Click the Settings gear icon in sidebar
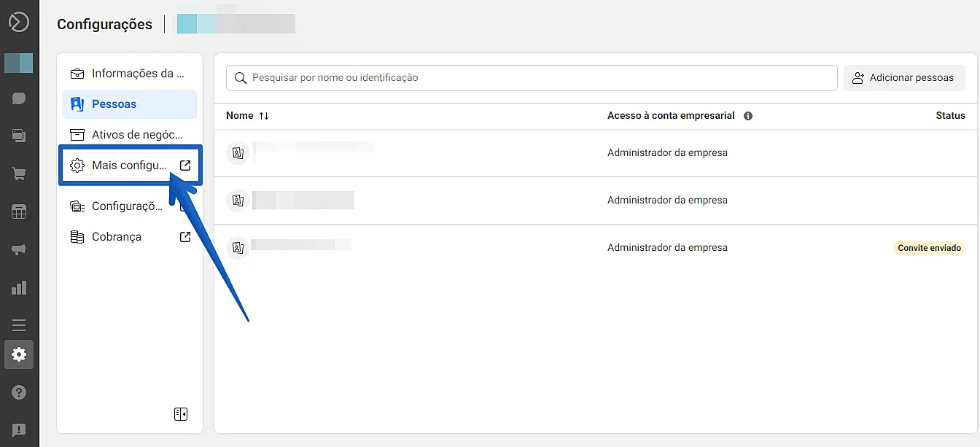This screenshot has height=447, width=980. click(19, 354)
